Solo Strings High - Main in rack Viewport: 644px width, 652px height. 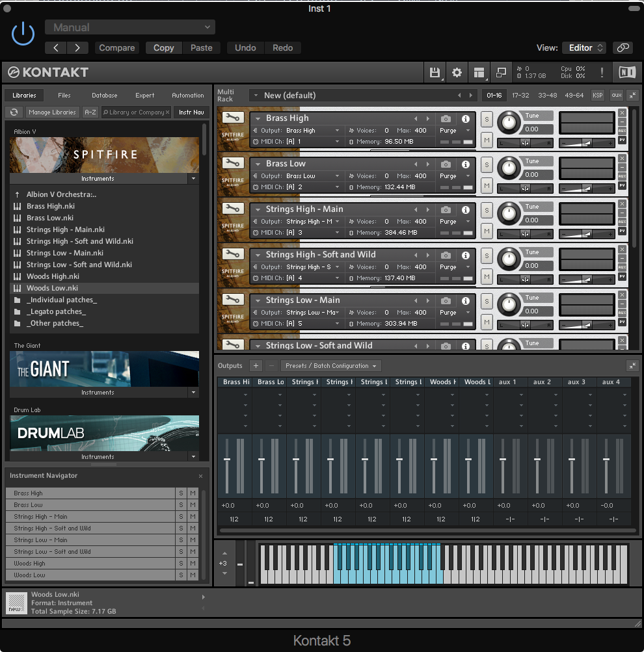[487, 211]
